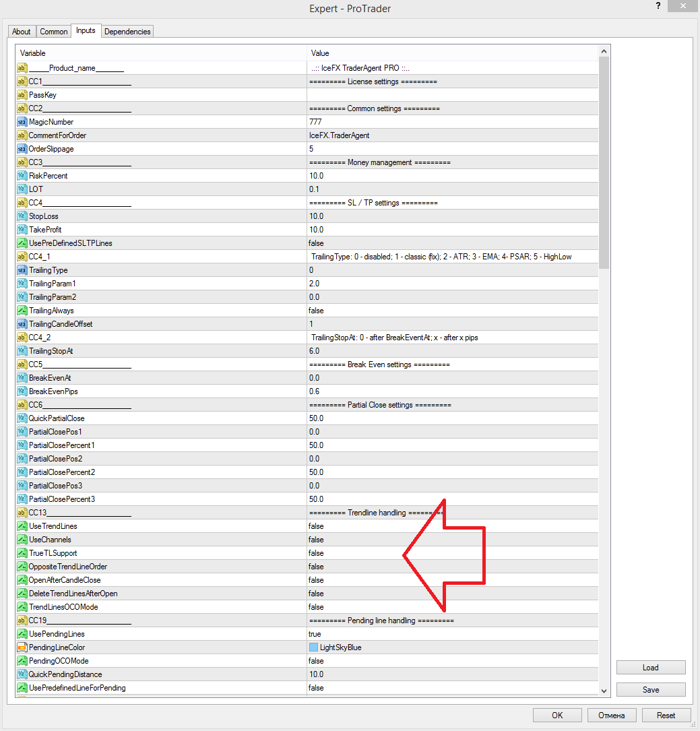Select the DeleteTrendLinesAfterOpen false value
This screenshot has height=731, width=700.
pyautogui.click(x=316, y=594)
